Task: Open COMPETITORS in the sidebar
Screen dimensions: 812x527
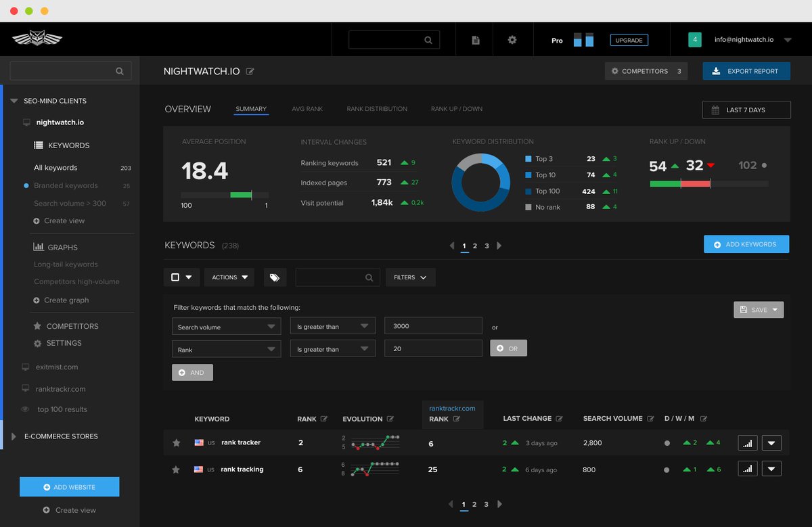Action: click(66, 326)
